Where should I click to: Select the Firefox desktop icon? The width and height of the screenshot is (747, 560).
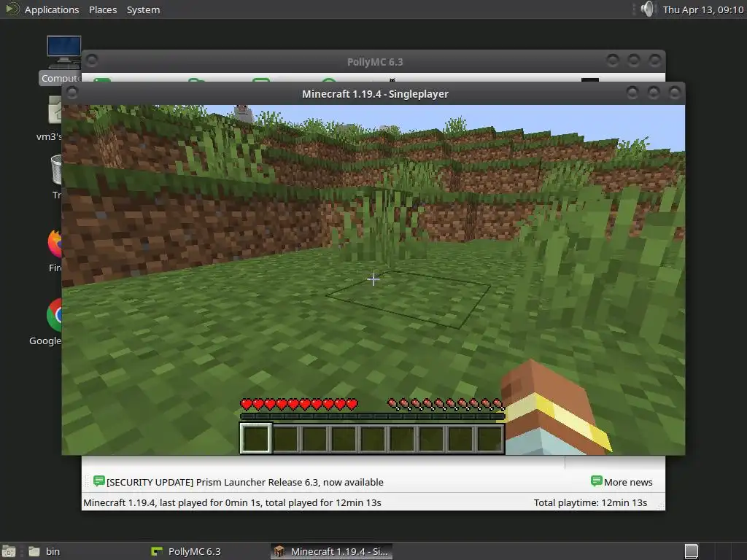(x=55, y=251)
